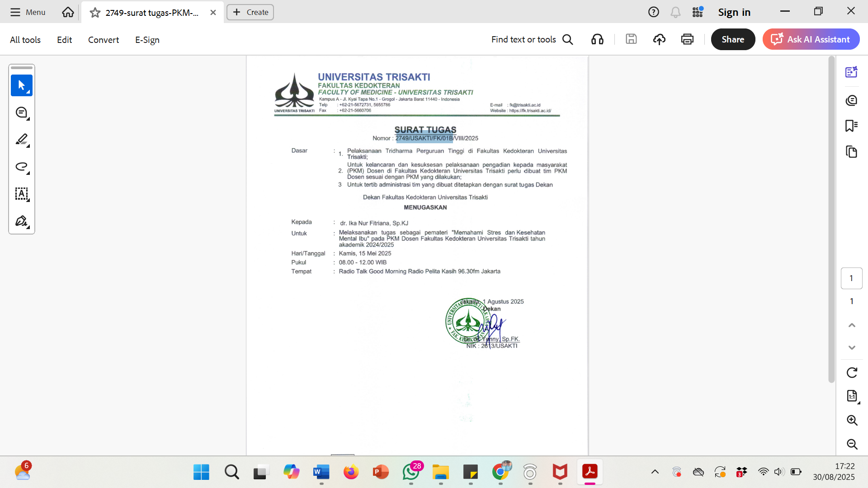Open the Comments panel icon
This screenshot has height=488, width=868.
click(851, 100)
